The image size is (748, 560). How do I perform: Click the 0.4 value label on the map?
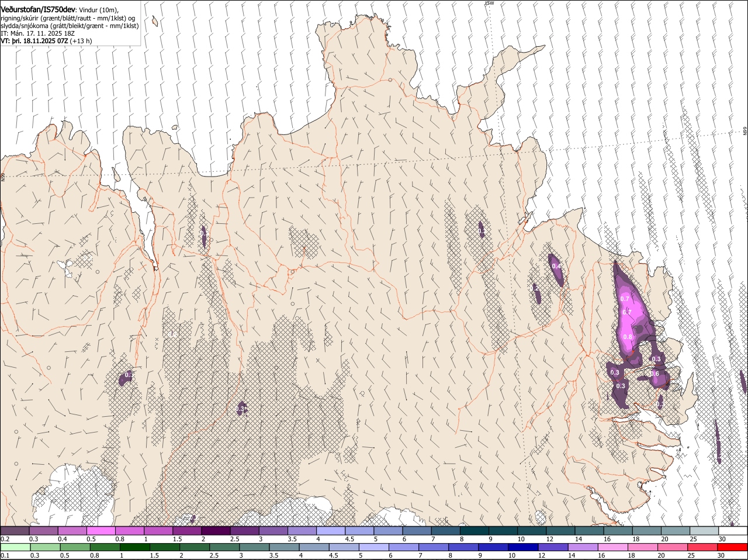(556, 266)
